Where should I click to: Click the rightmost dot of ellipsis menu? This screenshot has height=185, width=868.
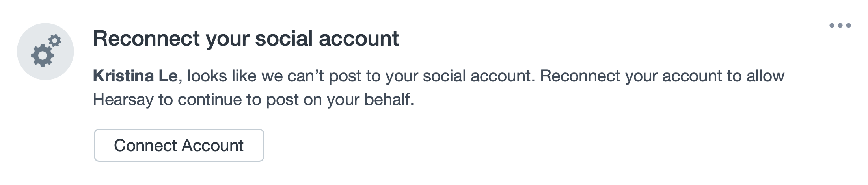pyautogui.click(x=848, y=26)
